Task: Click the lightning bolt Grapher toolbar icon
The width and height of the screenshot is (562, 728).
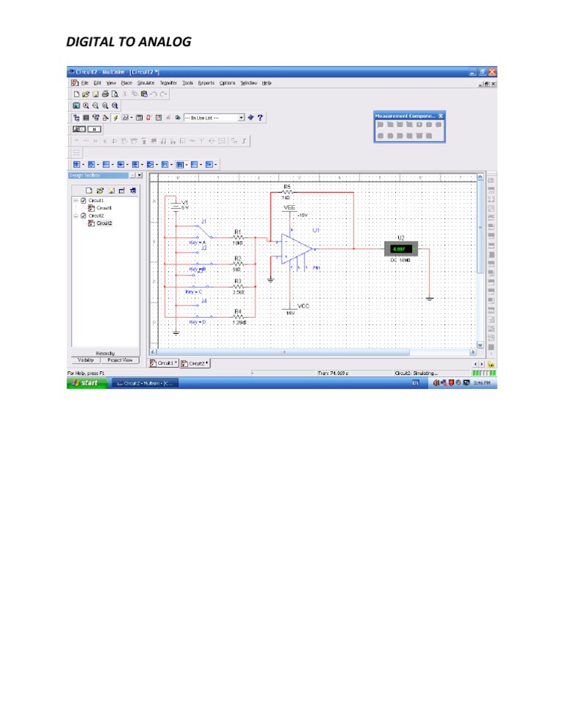Action: (x=115, y=117)
